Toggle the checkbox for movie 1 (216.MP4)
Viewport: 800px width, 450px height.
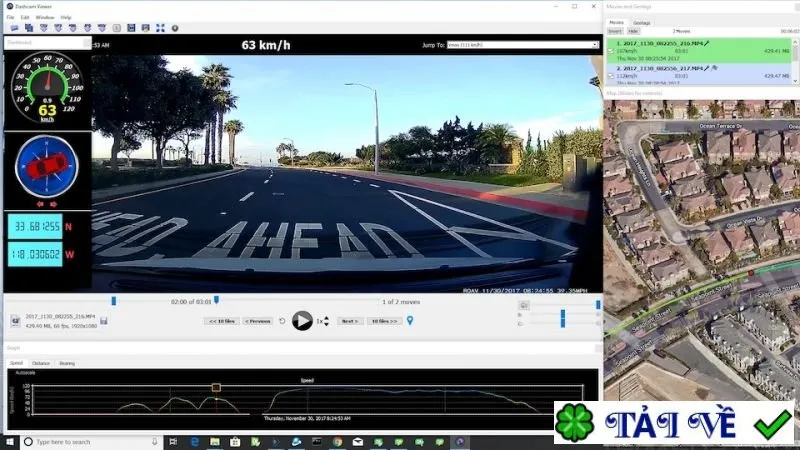pos(611,52)
